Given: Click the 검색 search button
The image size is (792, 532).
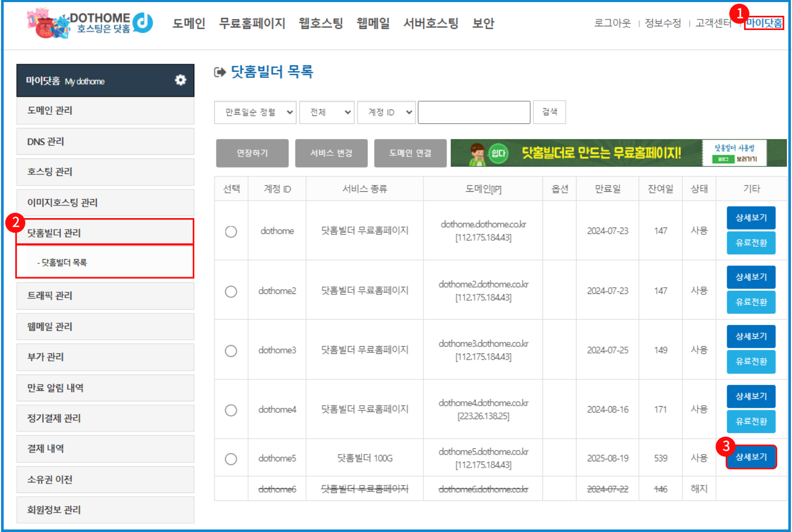Looking at the screenshot, I should point(549,112).
